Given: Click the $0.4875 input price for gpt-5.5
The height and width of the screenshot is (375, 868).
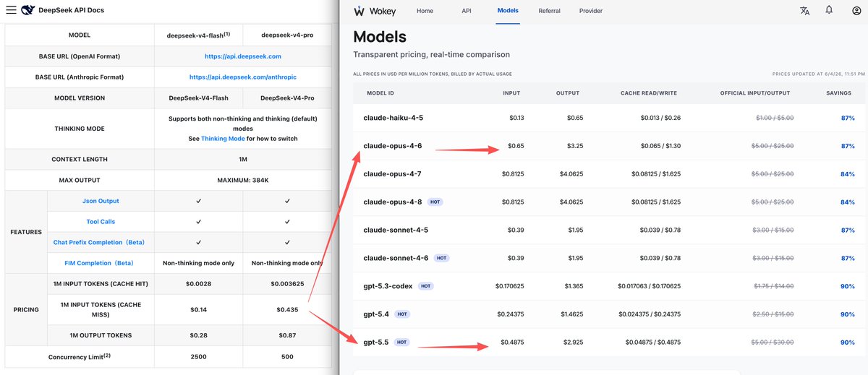Looking at the screenshot, I should click(x=511, y=342).
